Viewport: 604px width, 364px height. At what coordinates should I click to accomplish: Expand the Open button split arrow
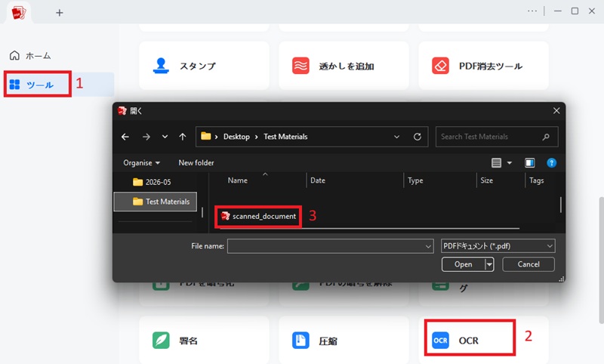click(489, 264)
